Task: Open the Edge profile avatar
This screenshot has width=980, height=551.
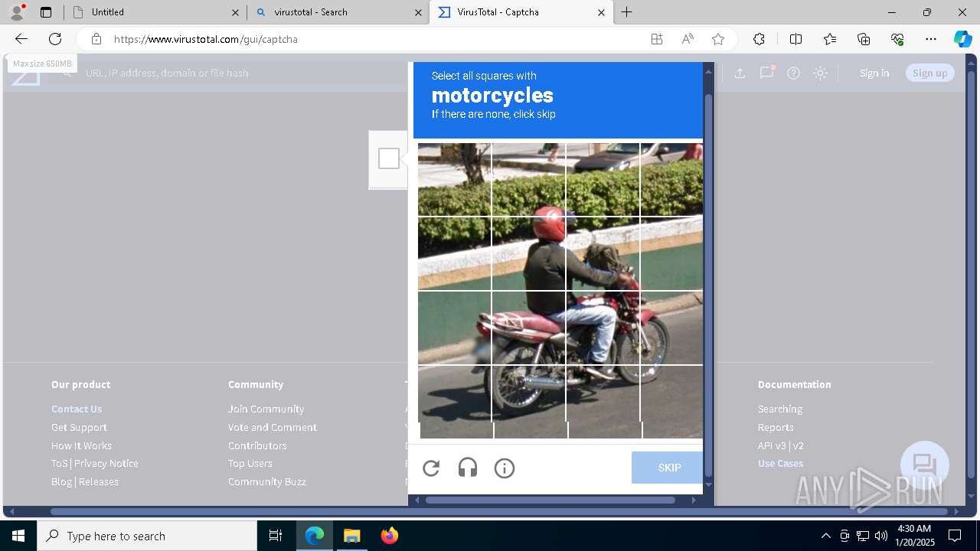Action: [17, 12]
